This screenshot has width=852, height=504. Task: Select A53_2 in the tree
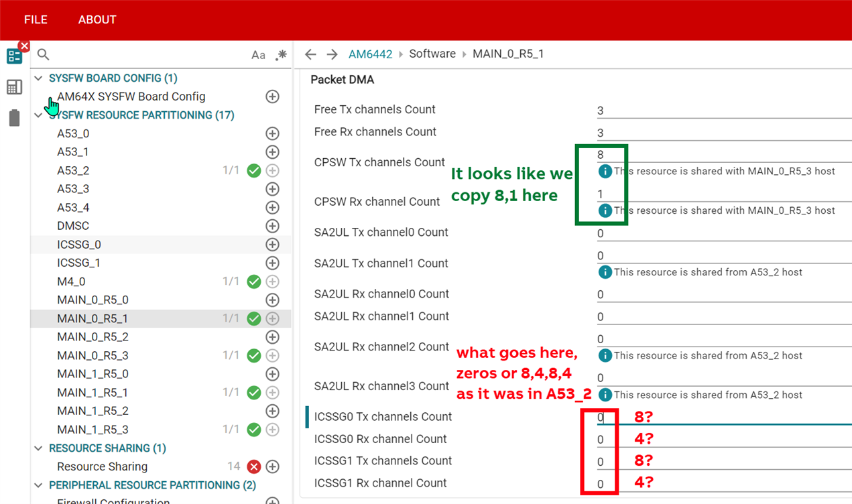click(x=73, y=171)
